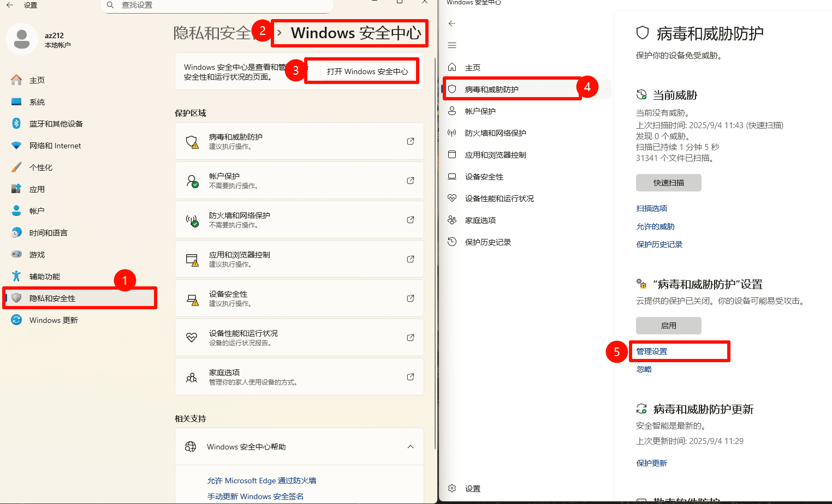Click the globe icon beside Windows 安全中心帮助

coord(191,447)
